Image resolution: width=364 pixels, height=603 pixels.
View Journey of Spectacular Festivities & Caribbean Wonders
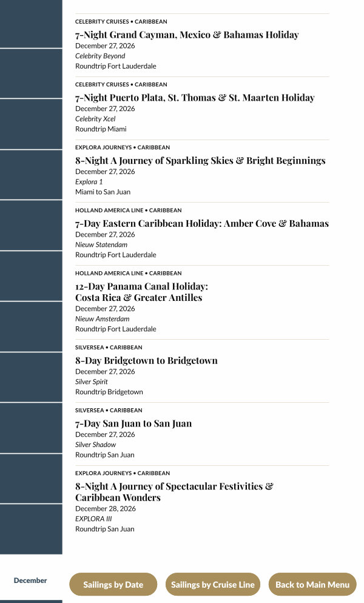tap(174, 492)
